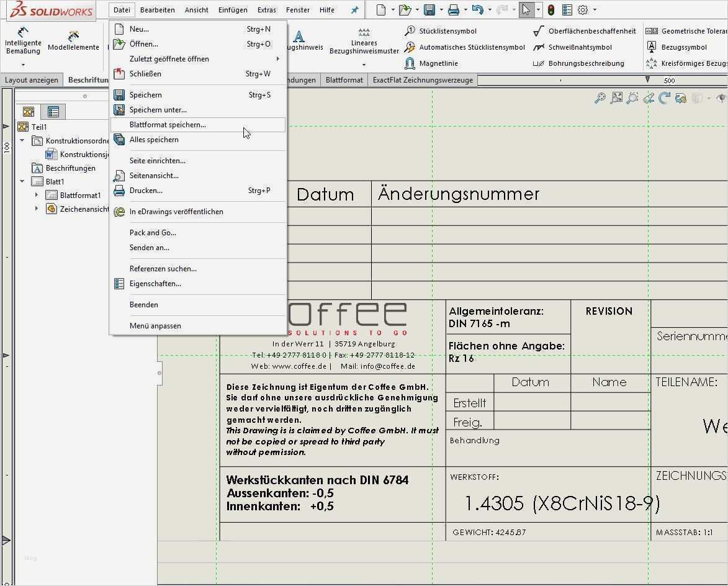Insert a Magnetlinie
728x586 pixels.
[434, 63]
